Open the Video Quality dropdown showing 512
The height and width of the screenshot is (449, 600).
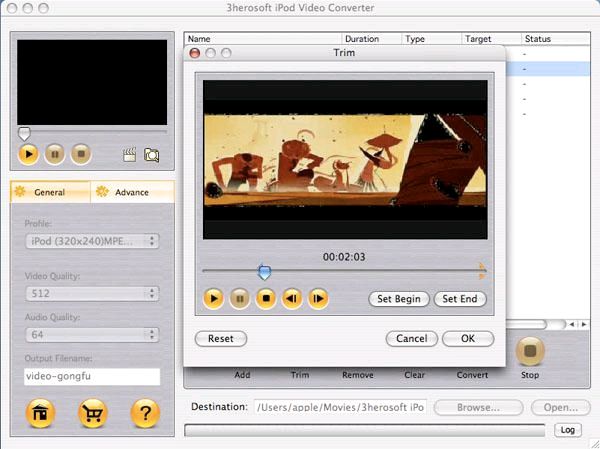92,294
